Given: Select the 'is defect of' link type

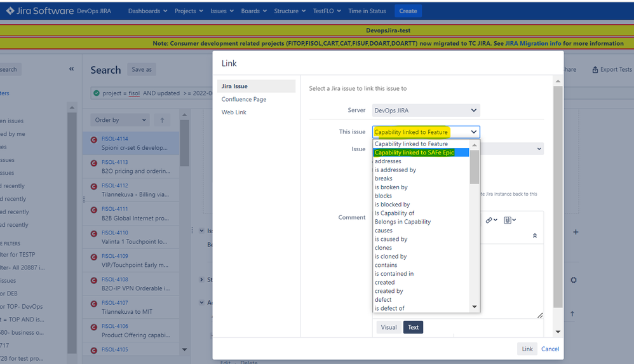Looking at the screenshot, I should pyautogui.click(x=421, y=309).
